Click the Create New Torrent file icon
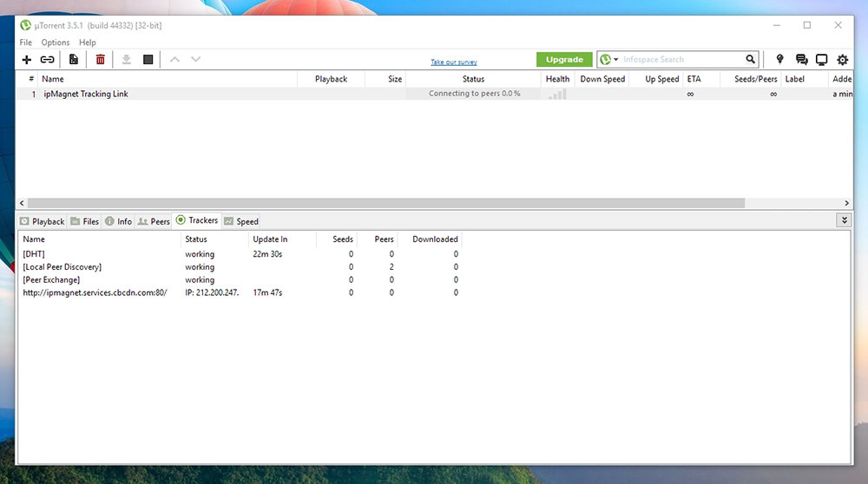 click(x=74, y=60)
